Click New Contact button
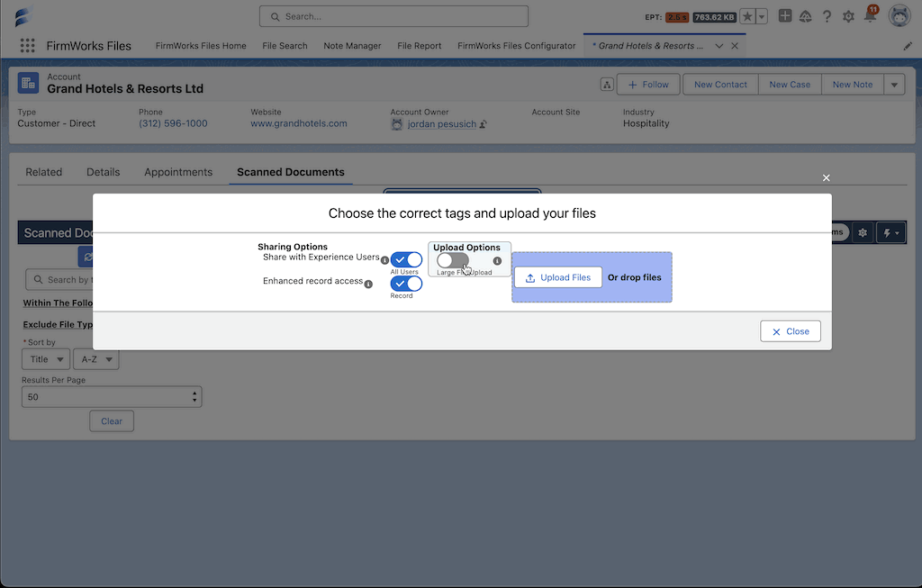The width and height of the screenshot is (922, 588). tap(720, 85)
